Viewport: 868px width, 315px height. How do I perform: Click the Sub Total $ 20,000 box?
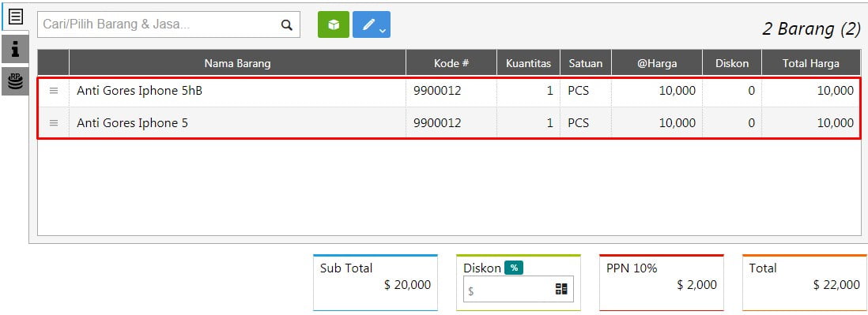[x=376, y=283]
